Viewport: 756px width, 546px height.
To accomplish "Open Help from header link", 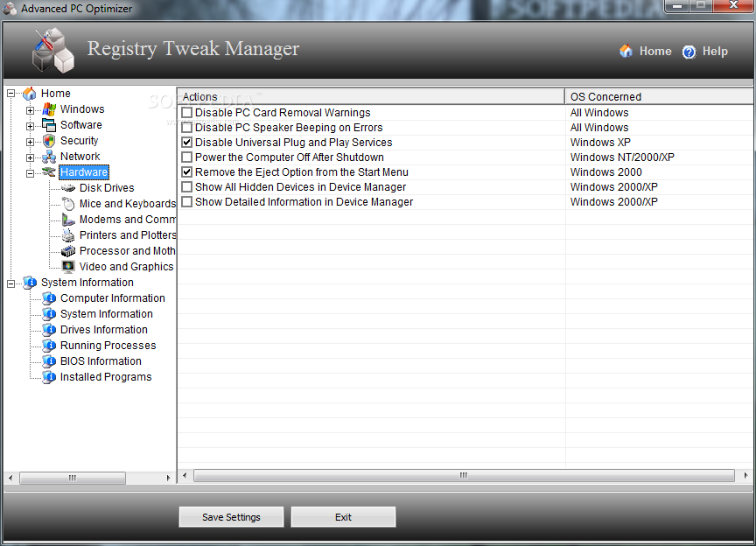I will pyautogui.click(x=715, y=51).
